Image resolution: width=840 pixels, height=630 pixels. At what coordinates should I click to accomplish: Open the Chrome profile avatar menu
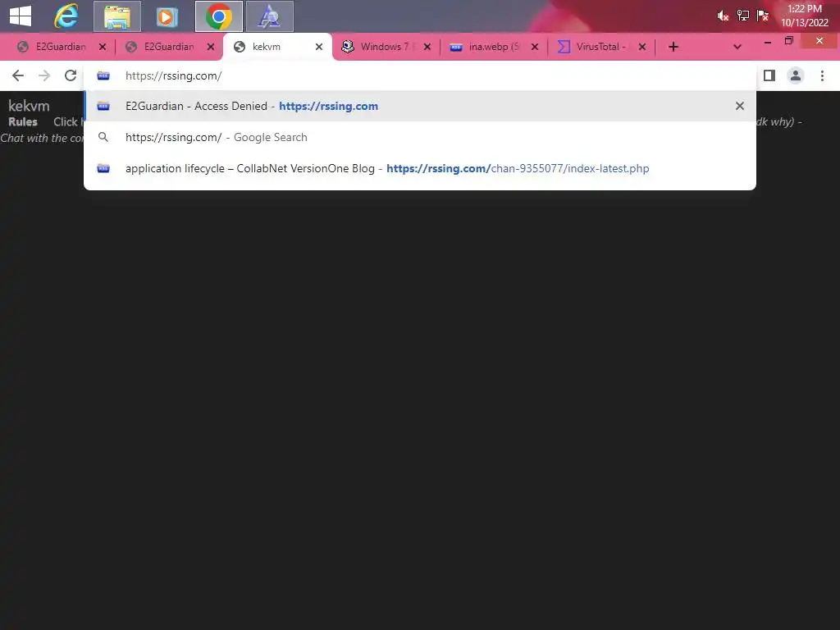pyautogui.click(x=796, y=75)
